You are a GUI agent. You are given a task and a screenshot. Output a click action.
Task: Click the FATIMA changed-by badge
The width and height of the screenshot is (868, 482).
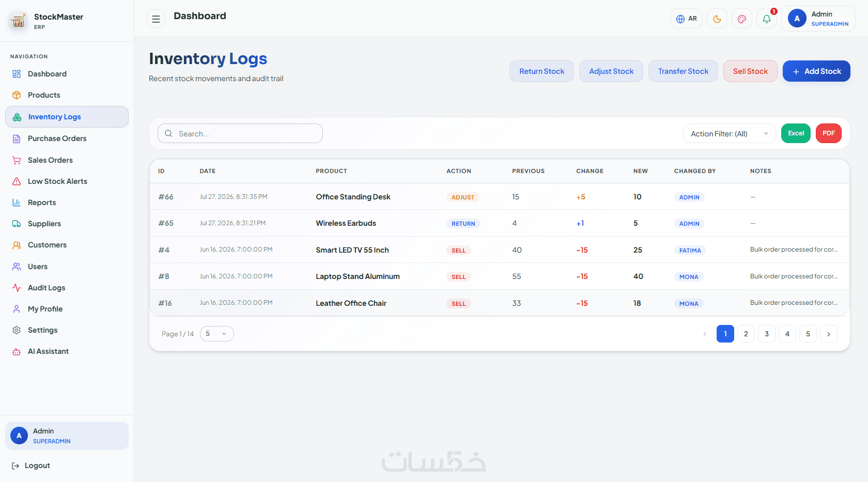coord(690,251)
